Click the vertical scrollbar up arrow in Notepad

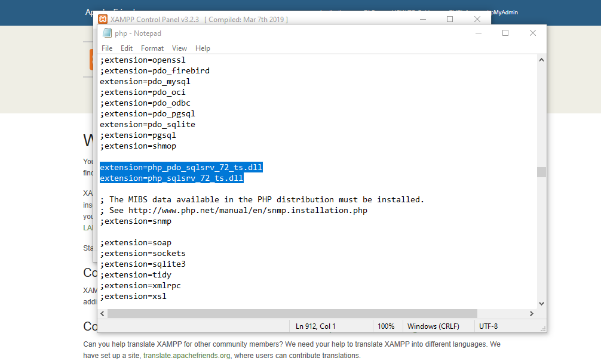coord(541,60)
